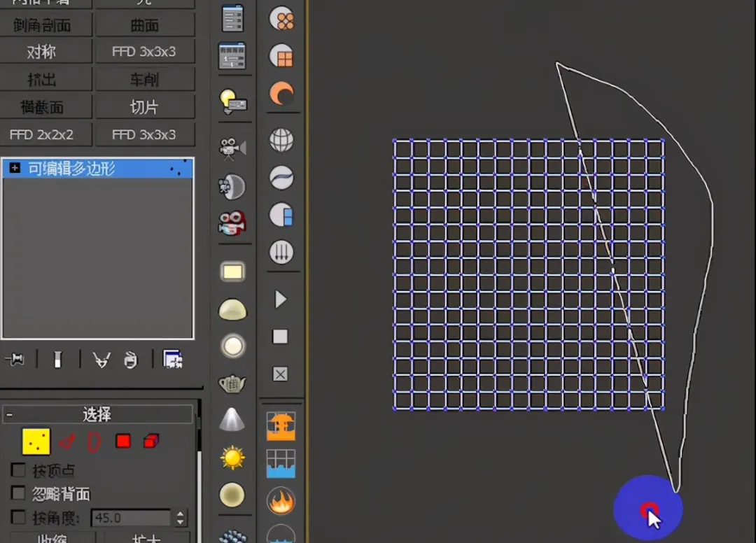Click the play arrow button

281,299
